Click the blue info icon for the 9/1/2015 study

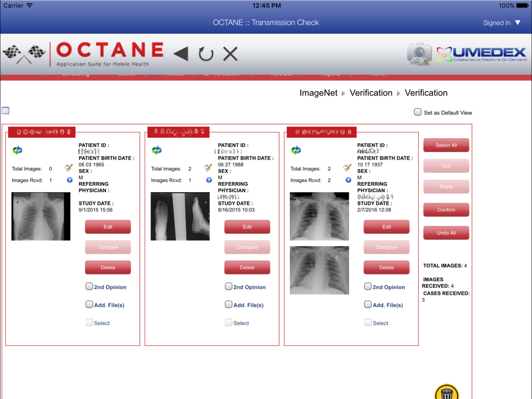point(70,180)
